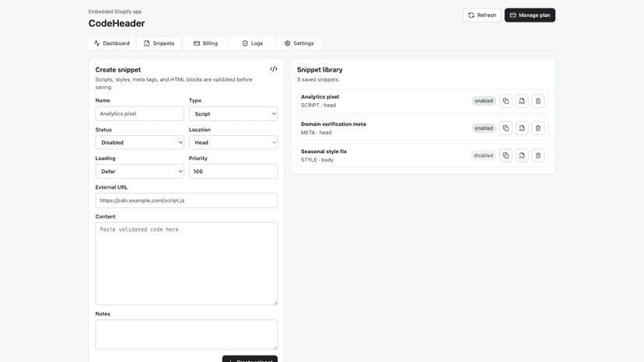Open the Type dropdown showing Script

pyautogui.click(x=233, y=113)
